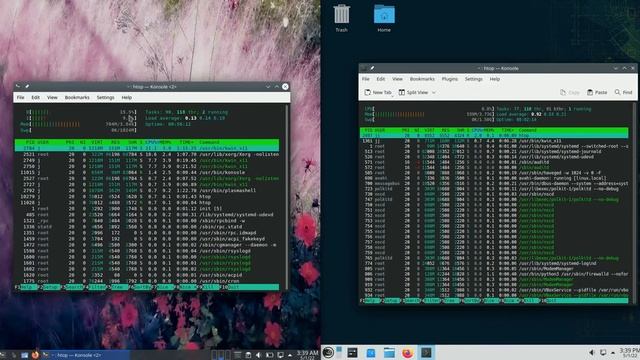Open Bookmarks menu in right Konsole window
This screenshot has height=360, width=640.
422,79
